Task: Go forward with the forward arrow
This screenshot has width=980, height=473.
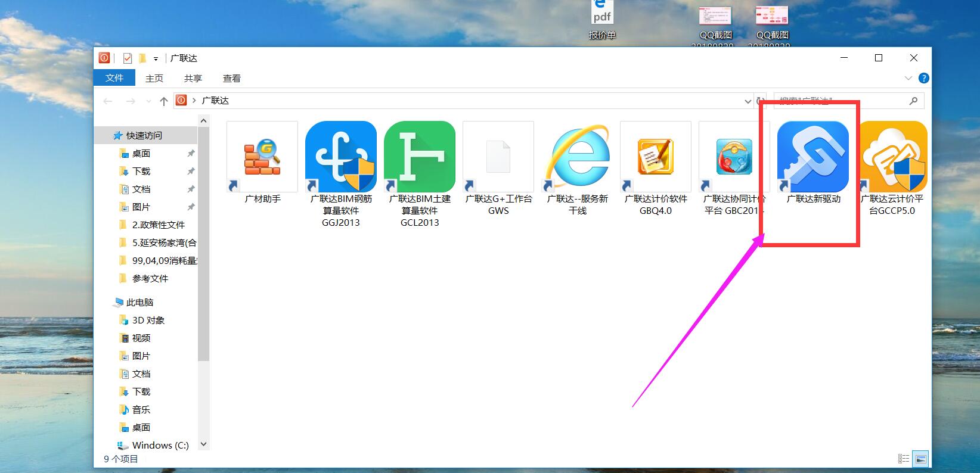Action: point(131,101)
